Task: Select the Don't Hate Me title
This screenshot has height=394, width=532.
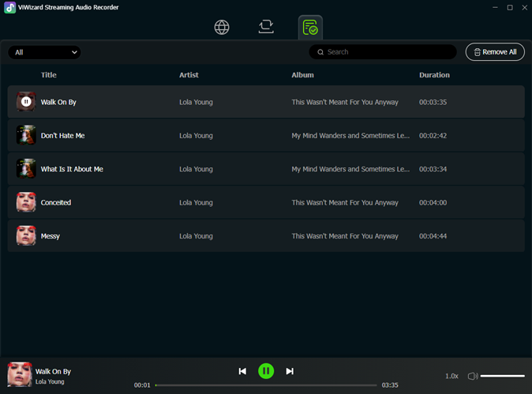Action: [x=63, y=135]
